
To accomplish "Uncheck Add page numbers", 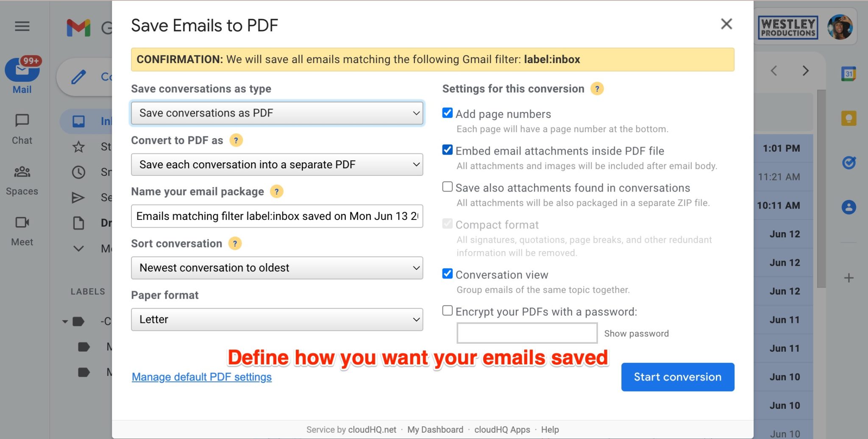I will pyautogui.click(x=447, y=113).
